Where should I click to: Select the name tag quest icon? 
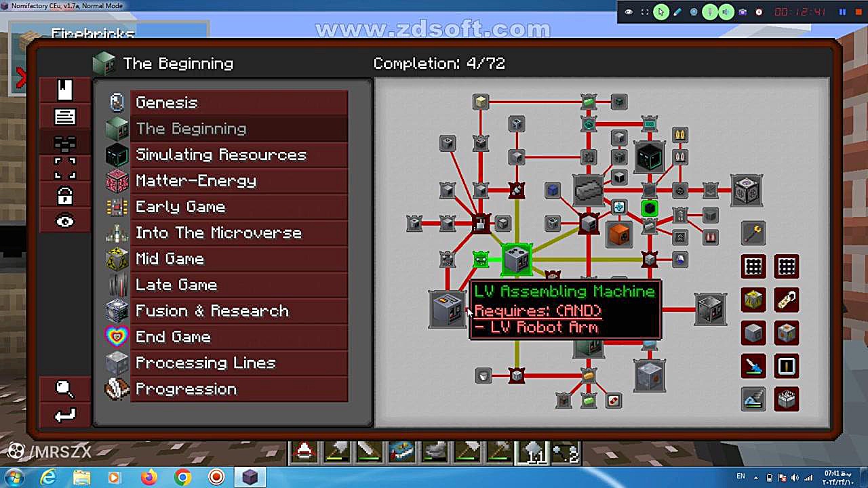coord(787,300)
